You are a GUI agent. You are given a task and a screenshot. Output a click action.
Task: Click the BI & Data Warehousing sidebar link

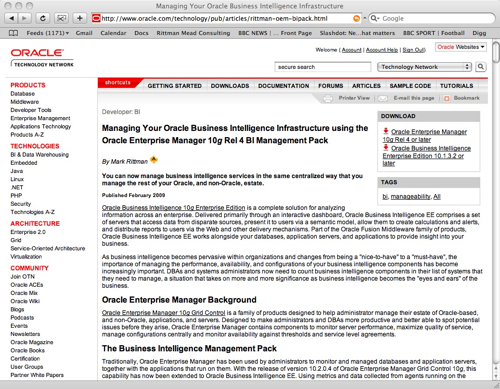(40, 155)
